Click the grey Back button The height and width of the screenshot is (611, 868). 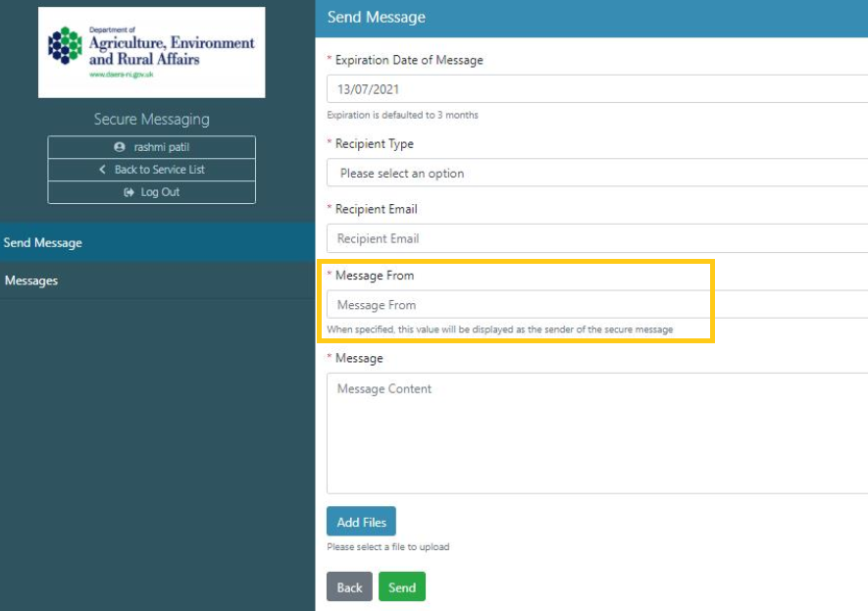349,587
